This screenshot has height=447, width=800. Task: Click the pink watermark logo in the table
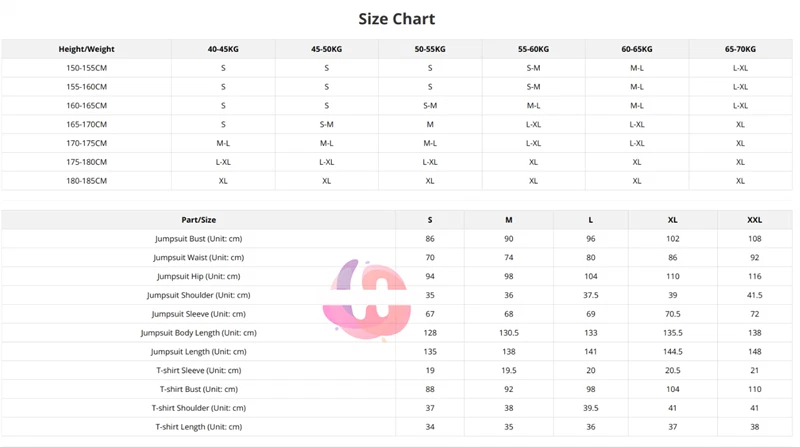(367, 300)
